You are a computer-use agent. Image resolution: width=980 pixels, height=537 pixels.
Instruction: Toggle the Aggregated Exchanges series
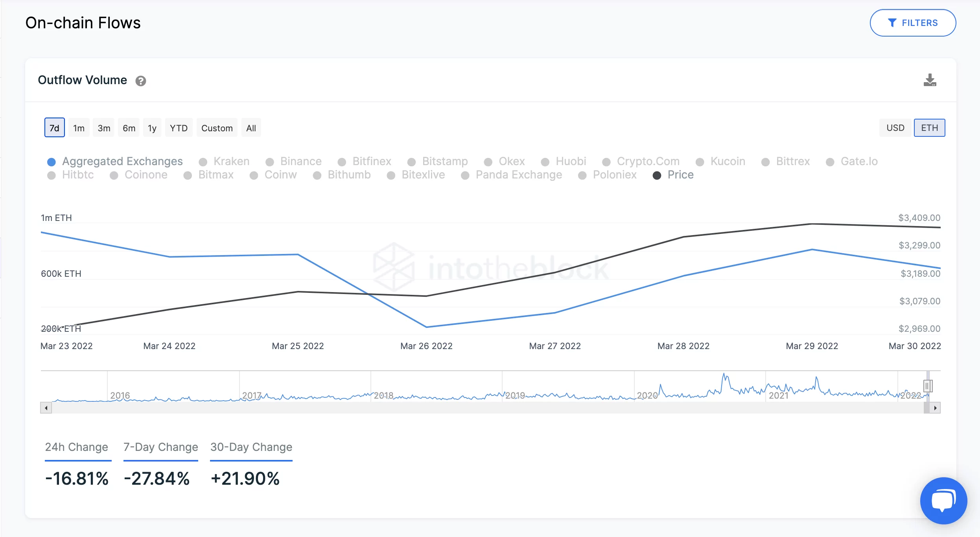pos(115,162)
